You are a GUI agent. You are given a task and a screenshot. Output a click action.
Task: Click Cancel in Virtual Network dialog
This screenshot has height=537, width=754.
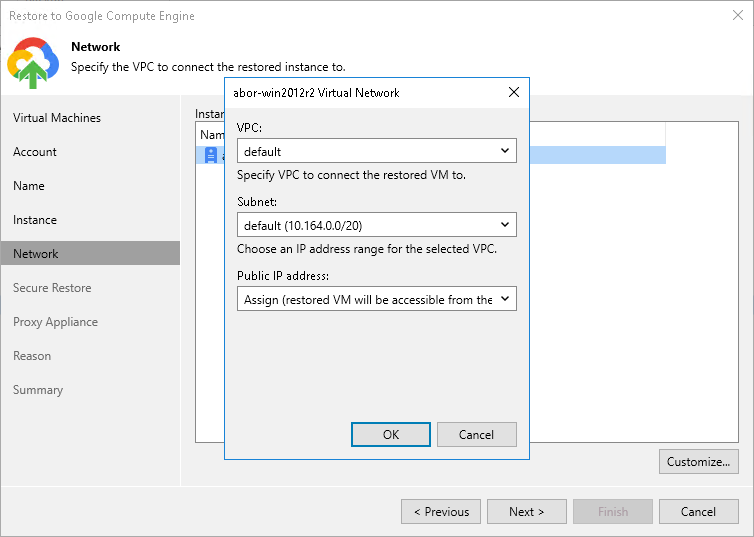coord(477,435)
